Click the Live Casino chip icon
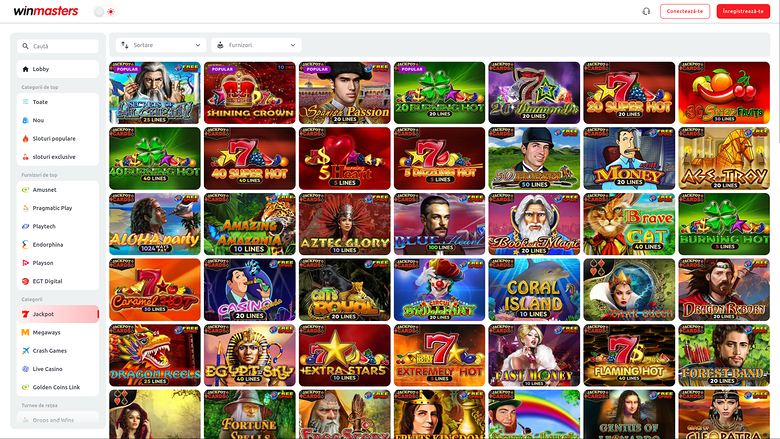 click(x=25, y=369)
